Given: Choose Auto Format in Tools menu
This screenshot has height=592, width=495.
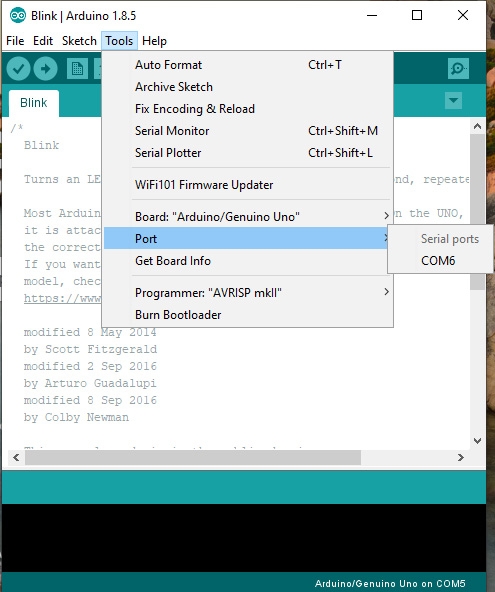Looking at the screenshot, I should 248,65.
